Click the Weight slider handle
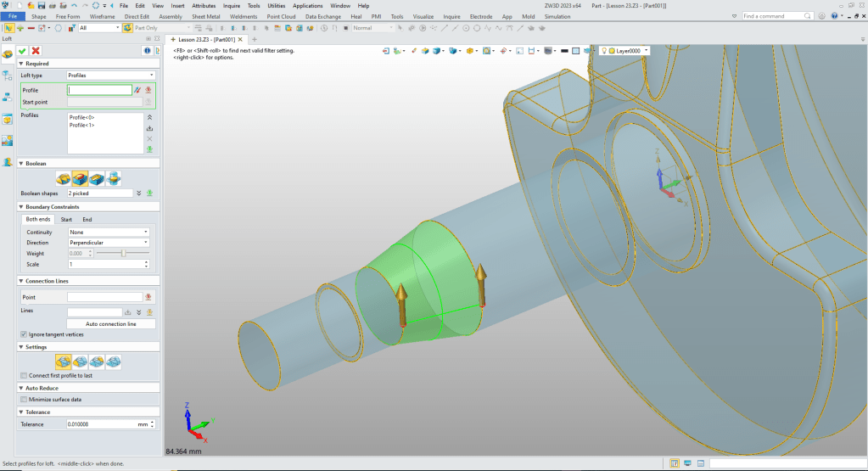 point(124,253)
